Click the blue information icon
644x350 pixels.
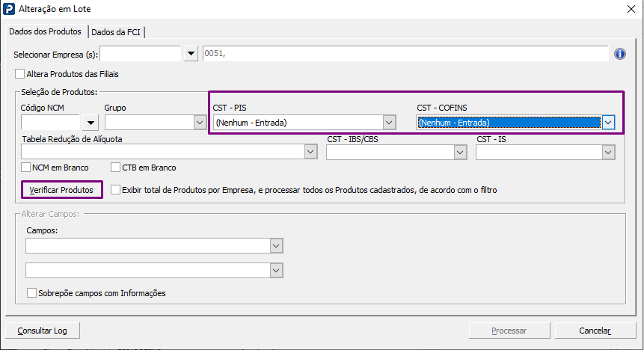(x=619, y=54)
